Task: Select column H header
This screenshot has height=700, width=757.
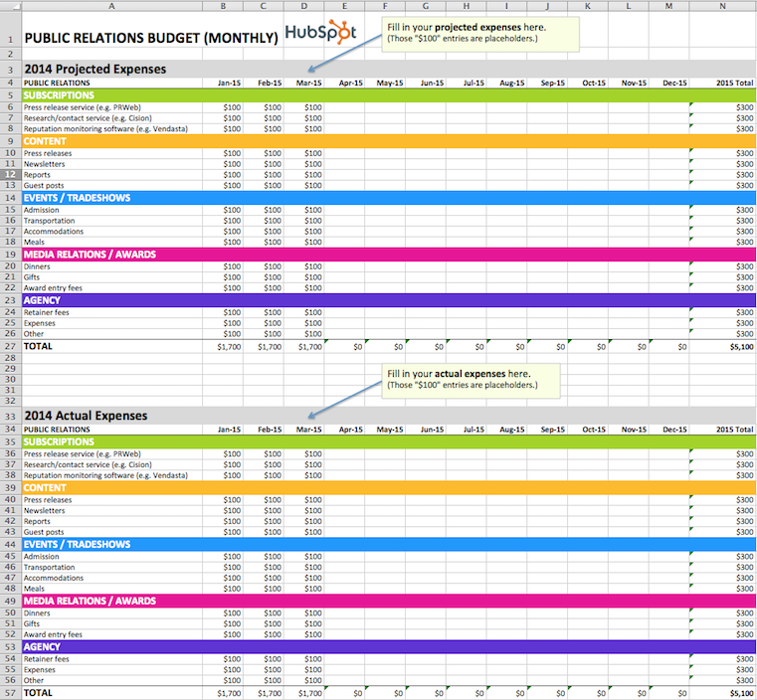Action: point(467,6)
